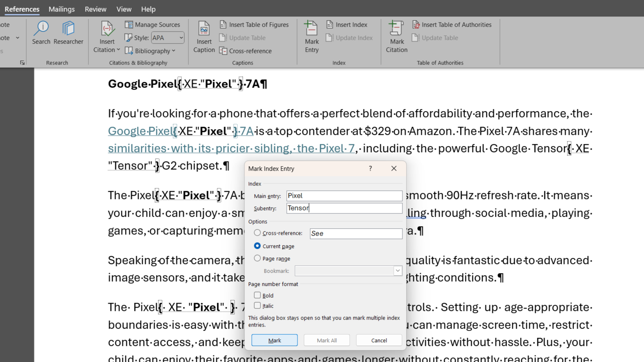Select the Cross-reference radio option
The width and height of the screenshot is (644, 362).
tap(257, 233)
